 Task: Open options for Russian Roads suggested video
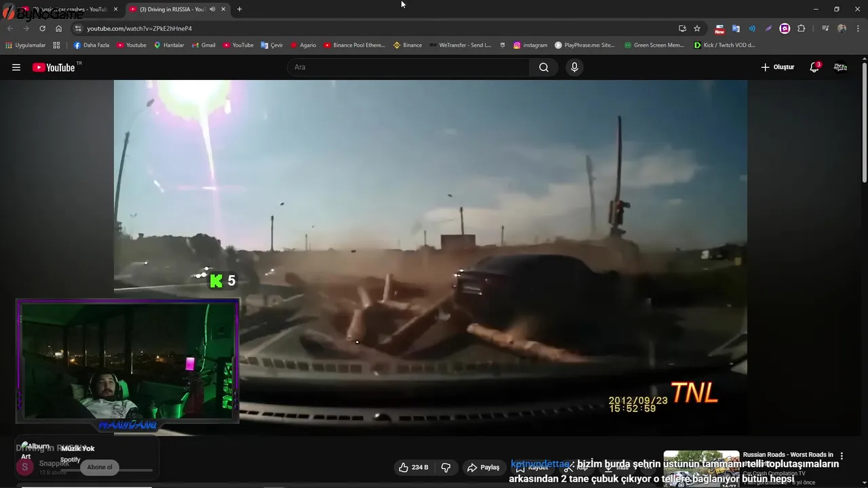(842, 456)
